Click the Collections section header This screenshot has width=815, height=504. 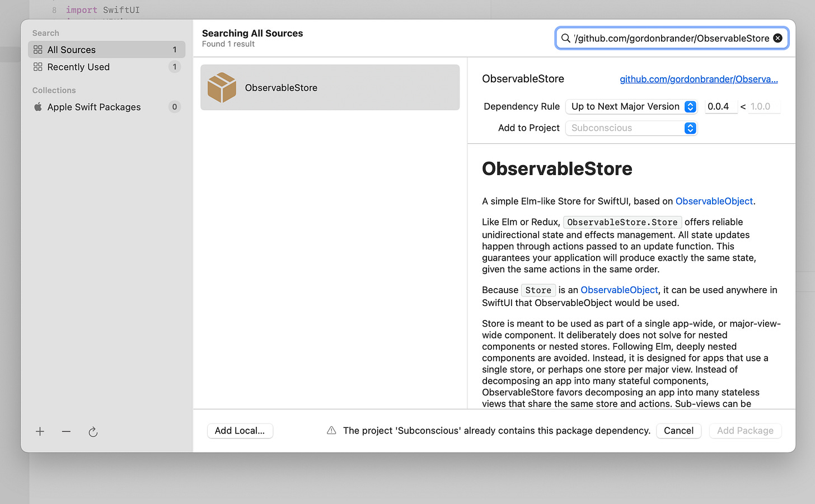click(54, 90)
